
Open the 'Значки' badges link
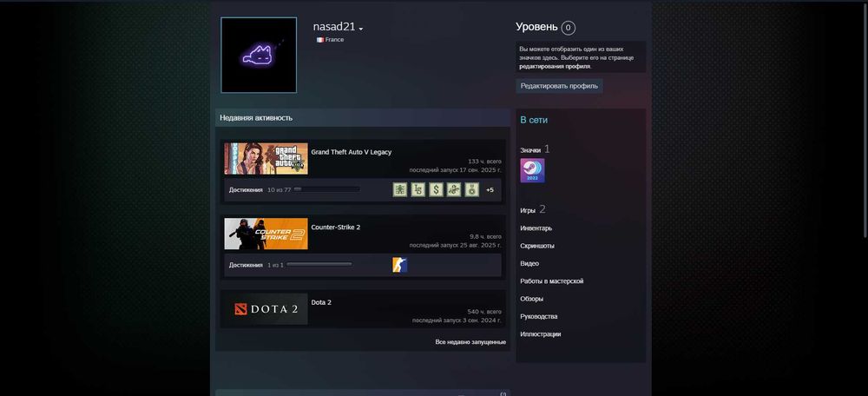click(x=530, y=150)
